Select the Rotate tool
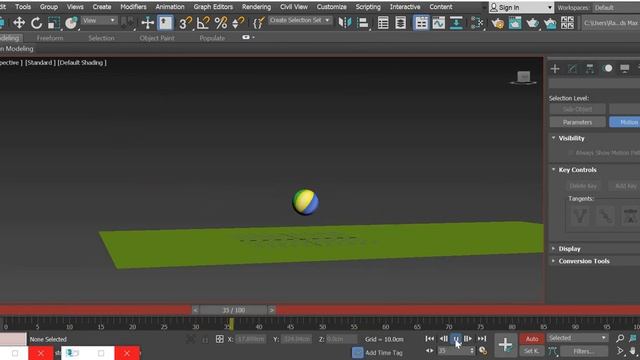This screenshot has height=360, width=640. [x=36, y=23]
